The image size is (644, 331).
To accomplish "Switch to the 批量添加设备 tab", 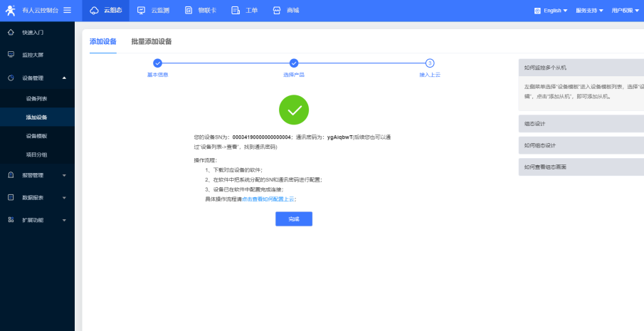I will coord(152,42).
